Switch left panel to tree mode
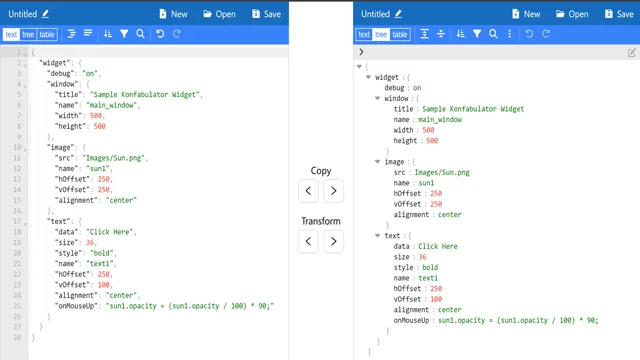Image resolution: width=640 pixels, height=360 pixels. pyautogui.click(x=28, y=34)
